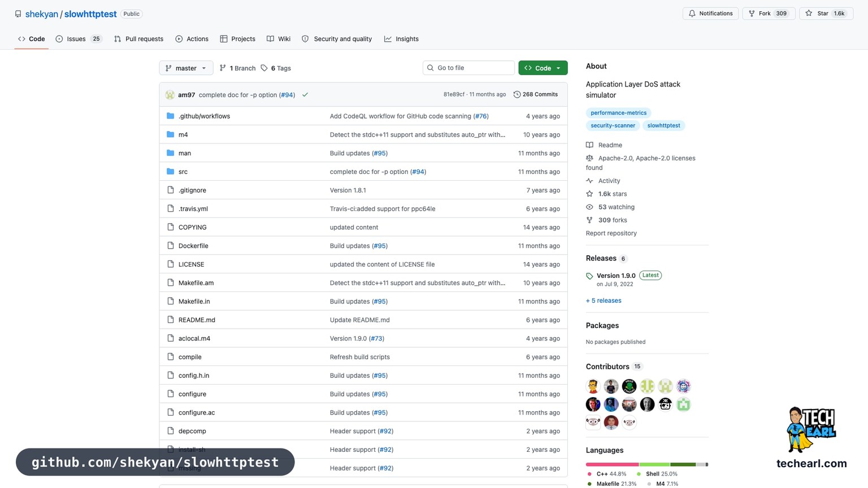Click the #73 link on aclocal.m4 row
The width and height of the screenshot is (868, 488).
[x=376, y=339]
